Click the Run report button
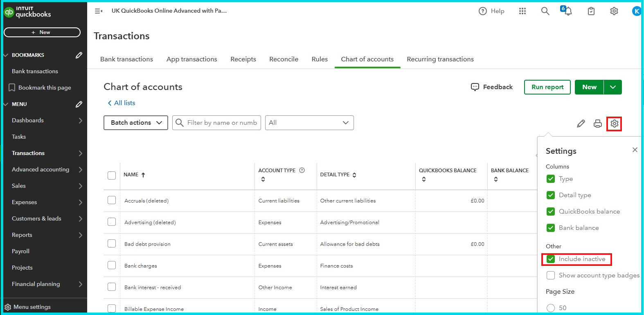This screenshot has height=315, width=644. click(547, 87)
